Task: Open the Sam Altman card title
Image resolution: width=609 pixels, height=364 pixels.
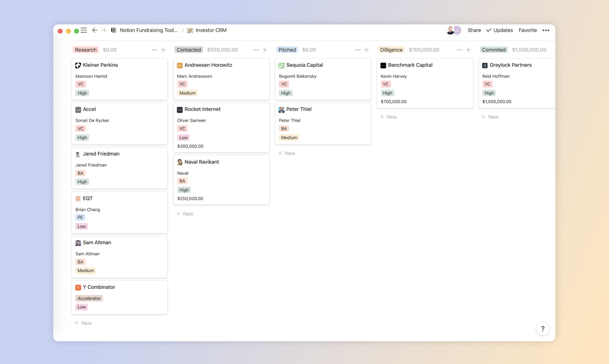Action: click(97, 243)
